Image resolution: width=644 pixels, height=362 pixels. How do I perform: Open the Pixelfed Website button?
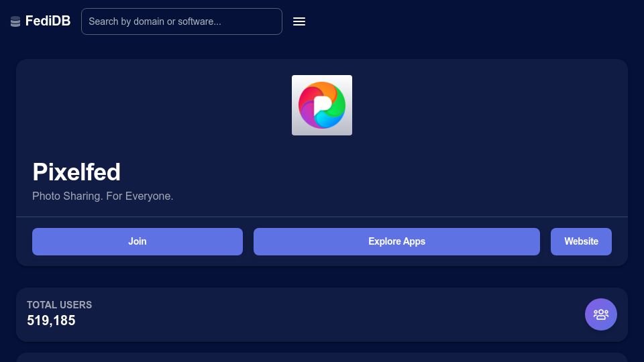click(581, 241)
